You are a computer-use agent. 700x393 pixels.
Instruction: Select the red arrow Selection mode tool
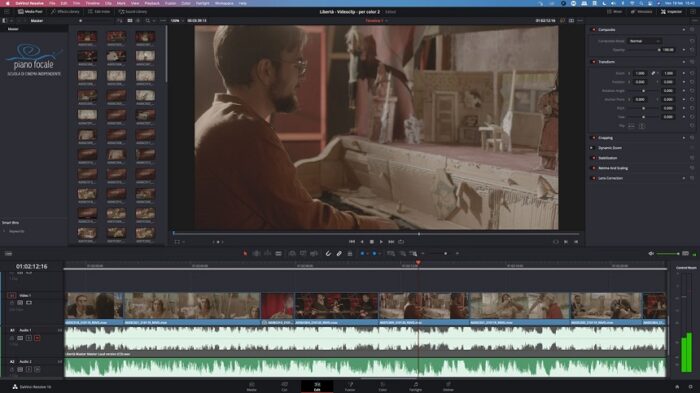point(245,253)
